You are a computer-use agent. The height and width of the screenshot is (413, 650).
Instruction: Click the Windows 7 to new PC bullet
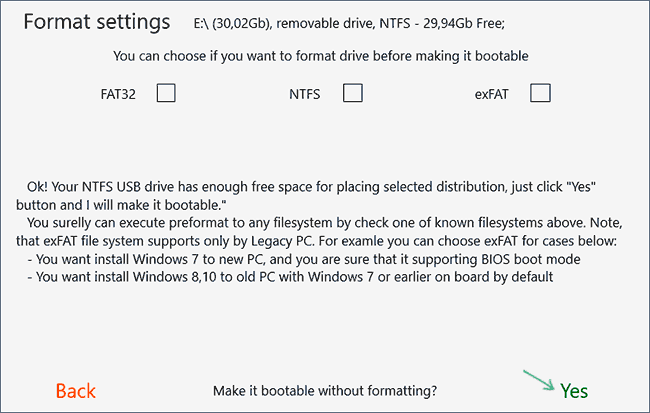tap(304, 259)
